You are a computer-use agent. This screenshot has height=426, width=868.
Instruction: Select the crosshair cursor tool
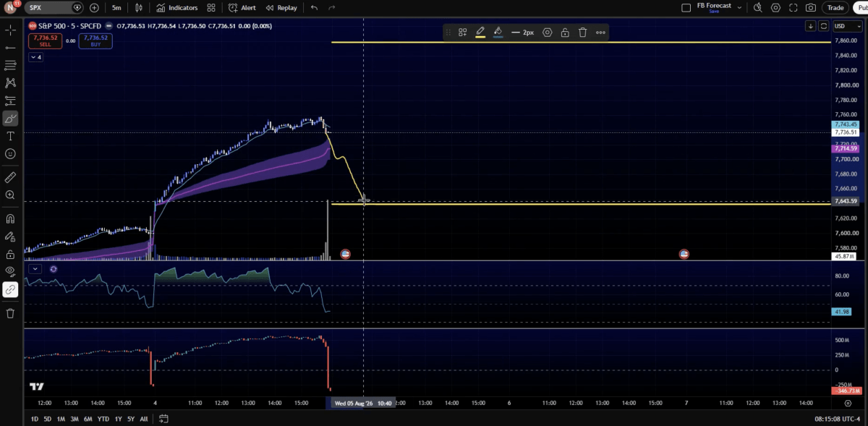pyautogui.click(x=10, y=30)
